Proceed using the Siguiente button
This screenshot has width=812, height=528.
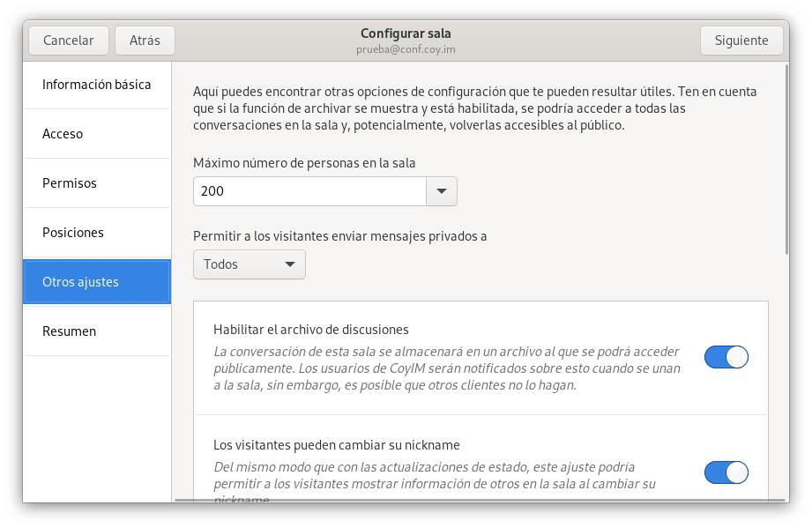(741, 41)
